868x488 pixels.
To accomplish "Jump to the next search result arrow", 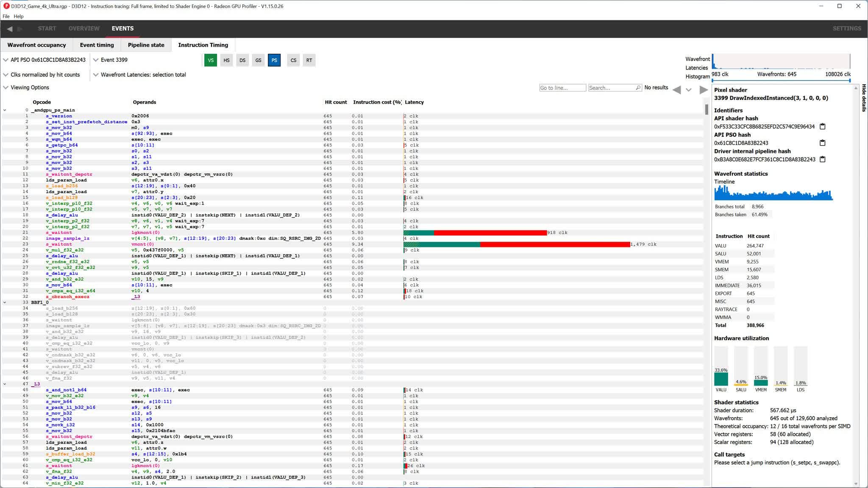I will pos(704,90).
